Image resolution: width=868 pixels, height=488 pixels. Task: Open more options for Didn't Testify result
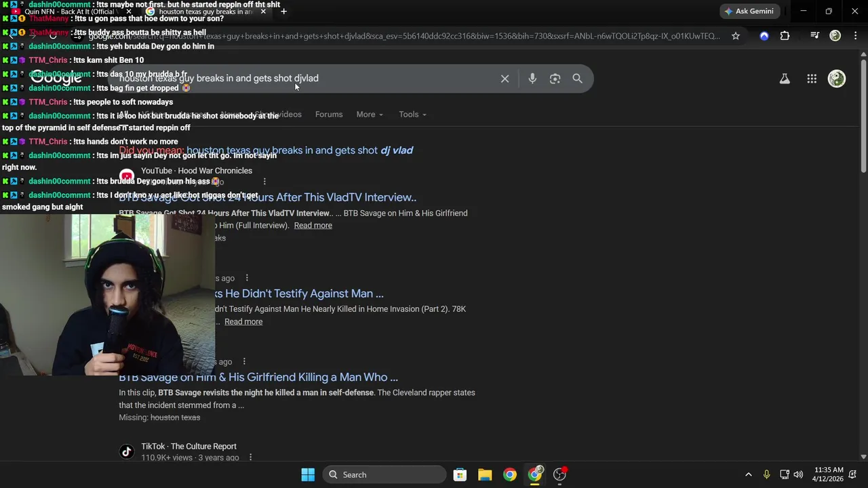(x=247, y=278)
